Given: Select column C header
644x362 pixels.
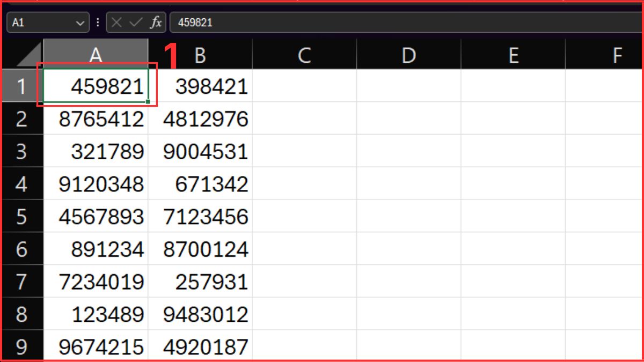Looking at the screenshot, I should [304, 55].
